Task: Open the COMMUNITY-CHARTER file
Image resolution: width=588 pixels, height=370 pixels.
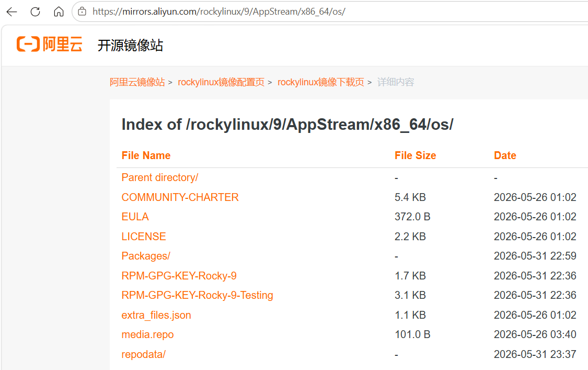Action: [x=180, y=197]
